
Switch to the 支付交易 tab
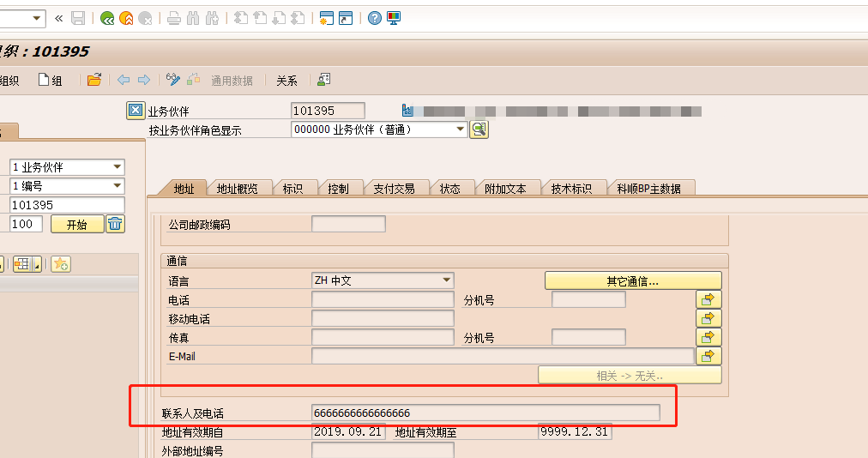[395, 189]
